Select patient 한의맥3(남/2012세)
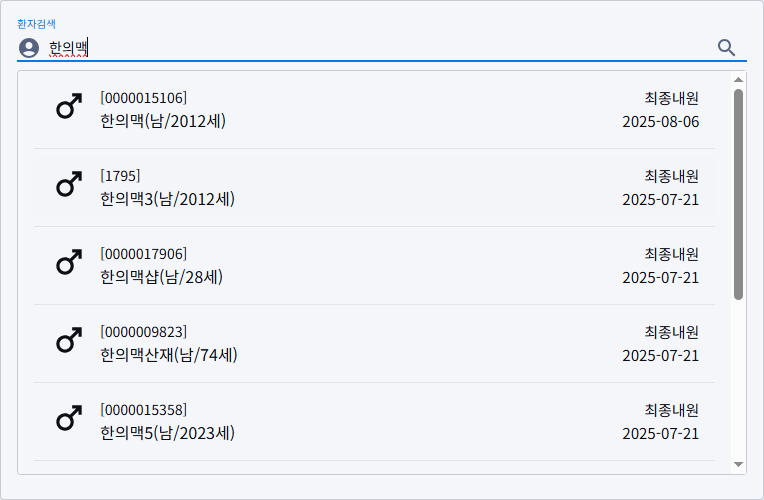 click(167, 199)
